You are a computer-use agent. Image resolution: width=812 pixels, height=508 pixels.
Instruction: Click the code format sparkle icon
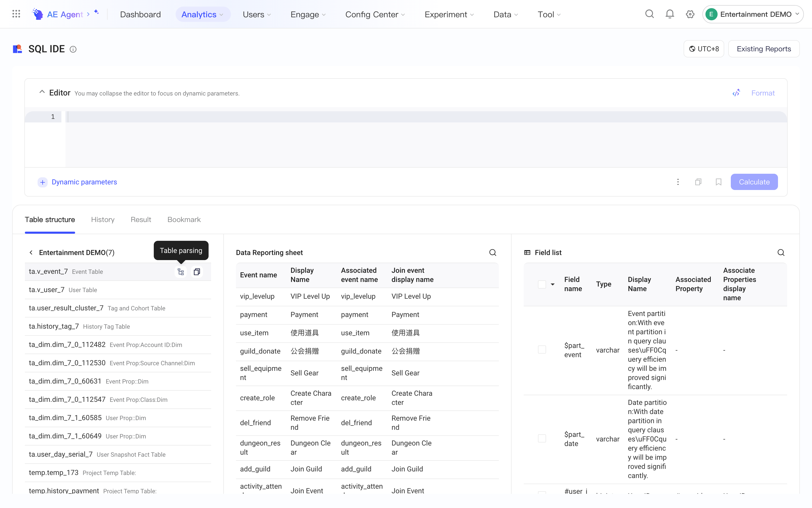[736, 93]
